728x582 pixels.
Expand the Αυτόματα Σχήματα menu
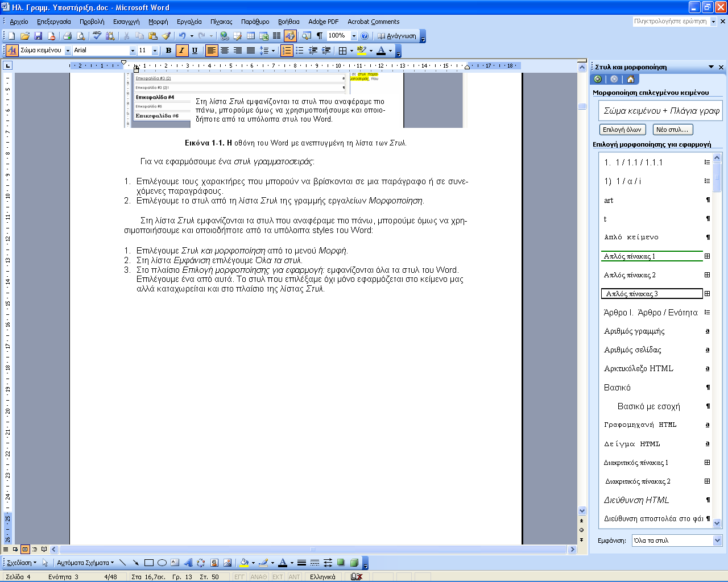[x=85, y=563]
